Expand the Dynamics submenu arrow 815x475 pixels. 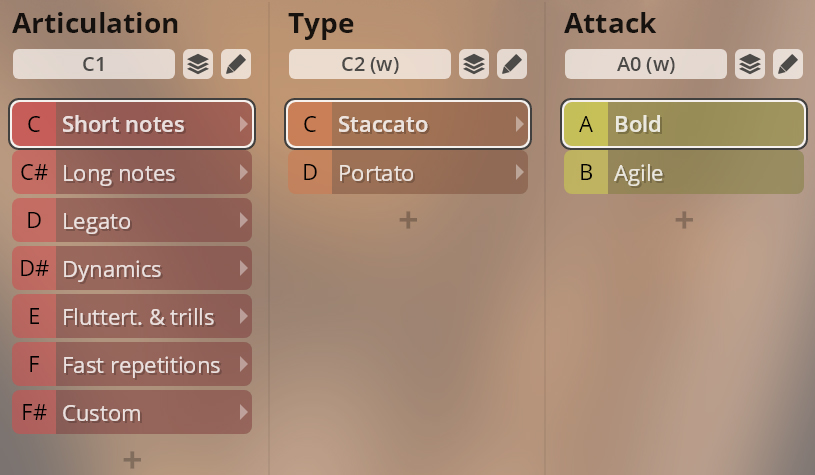(243, 269)
